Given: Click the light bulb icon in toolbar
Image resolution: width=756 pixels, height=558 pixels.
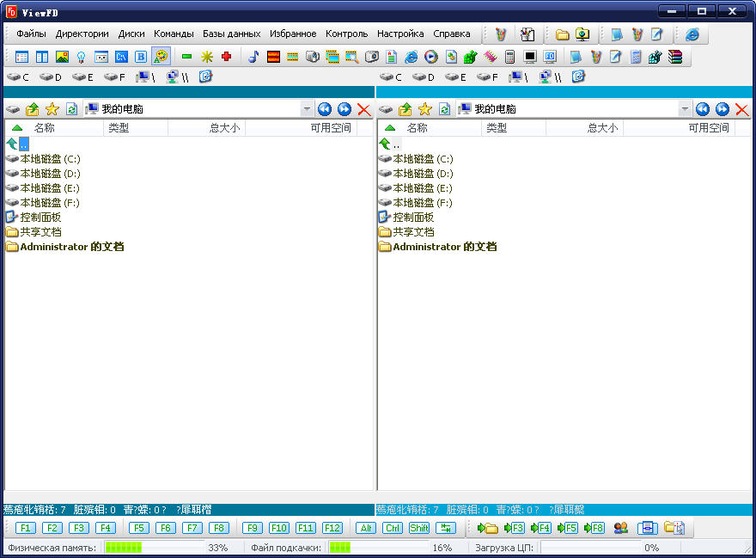Looking at the screenshot, I should [x=81, y=57].
